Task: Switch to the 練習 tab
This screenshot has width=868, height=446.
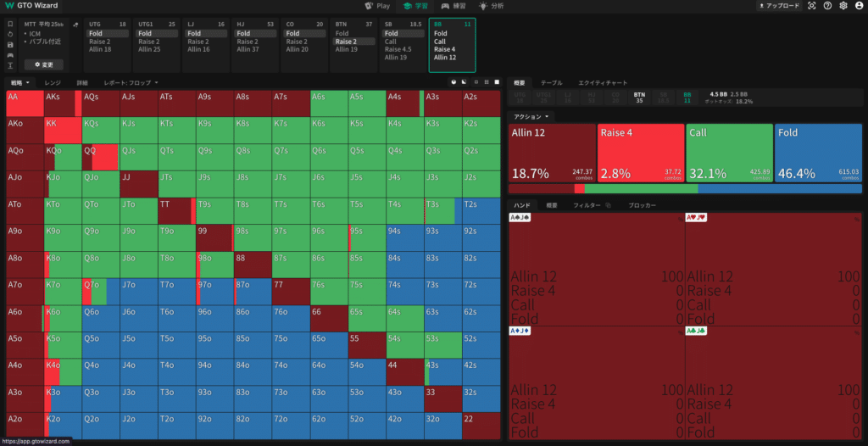Action: click(x=453, y=6)
